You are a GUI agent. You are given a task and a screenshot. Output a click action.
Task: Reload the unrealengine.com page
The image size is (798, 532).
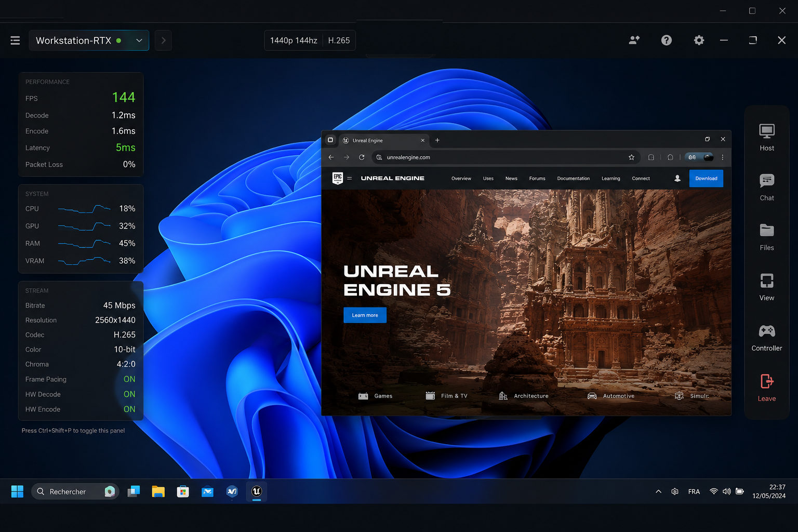tap(362, 157)
